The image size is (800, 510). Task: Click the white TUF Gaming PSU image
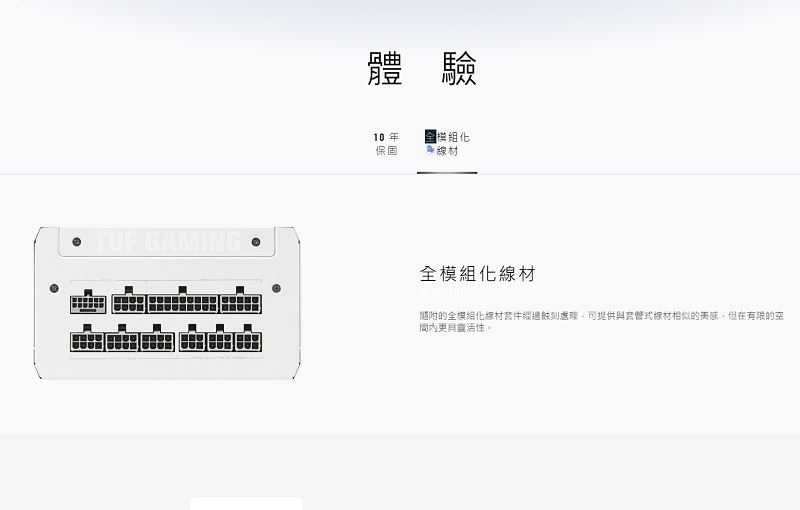(x=167, y=303)
